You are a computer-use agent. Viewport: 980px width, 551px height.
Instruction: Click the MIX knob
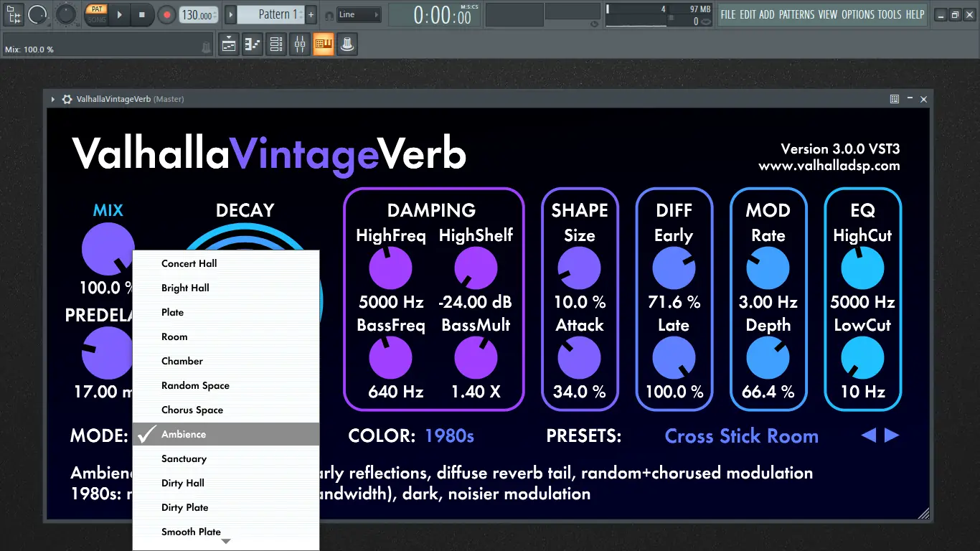coord(108,249)
